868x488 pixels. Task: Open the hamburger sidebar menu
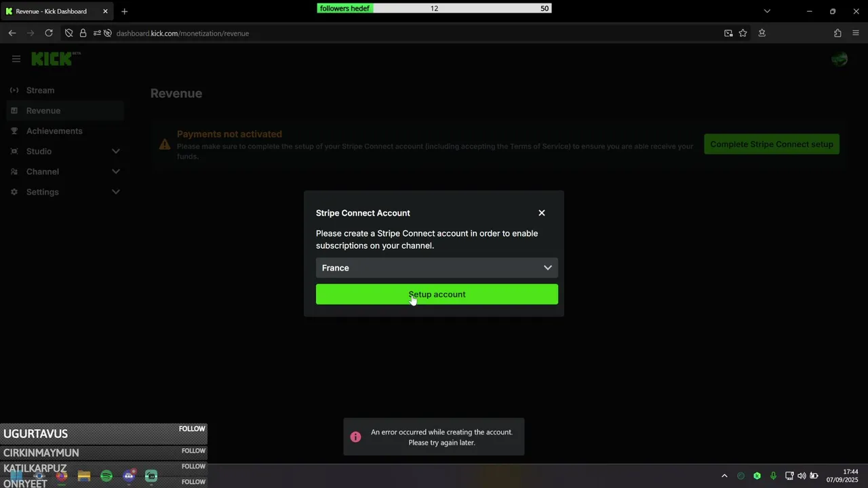tap(16, 59)
